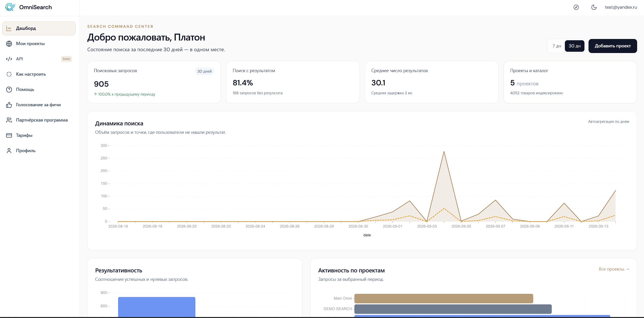Switch period to 7 дн

(556, 46)
